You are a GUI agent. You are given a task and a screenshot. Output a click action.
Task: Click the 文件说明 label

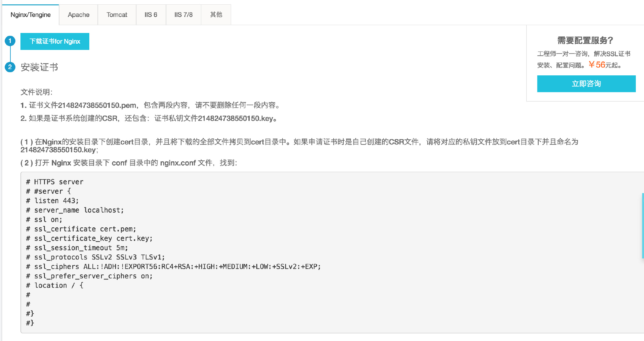(x=36, y=92)
